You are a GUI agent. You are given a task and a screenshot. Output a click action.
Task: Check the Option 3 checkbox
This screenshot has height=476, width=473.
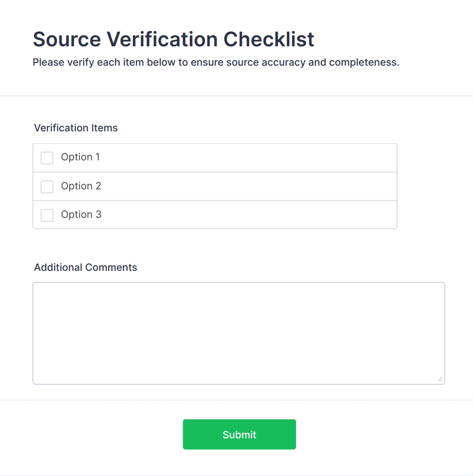tap(47, 215)
